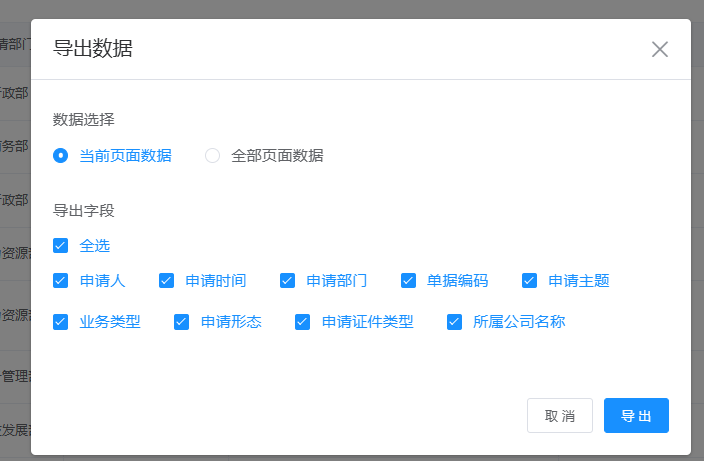Viewport: 704px width, 461px height.
Task: Toggle the 全选 checkbox
Action: click(x=61, y=245)
